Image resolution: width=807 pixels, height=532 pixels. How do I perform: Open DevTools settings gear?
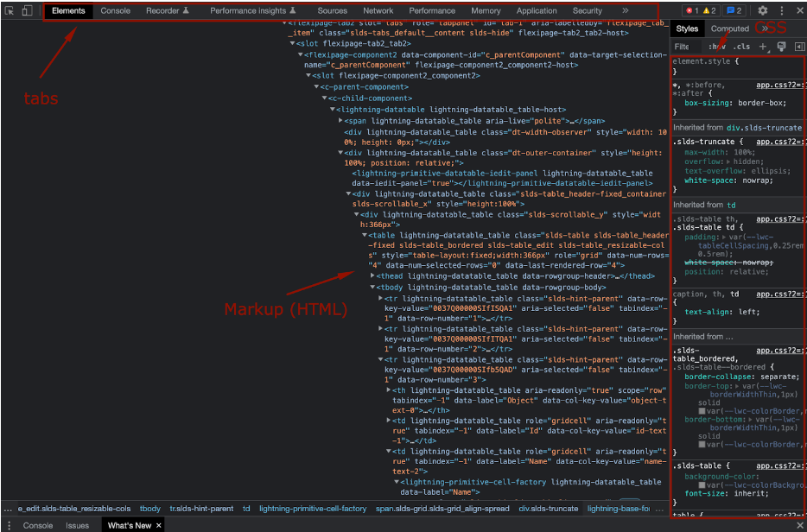[763, 11]
